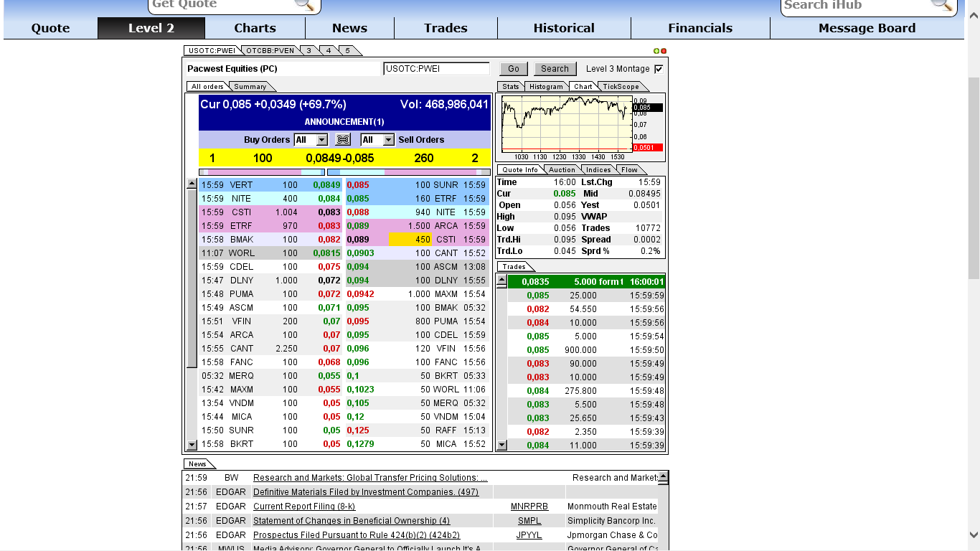Viewport: 980px width, 551px height.
Task: Show the Histogram tab
Action: click(546, 86)
